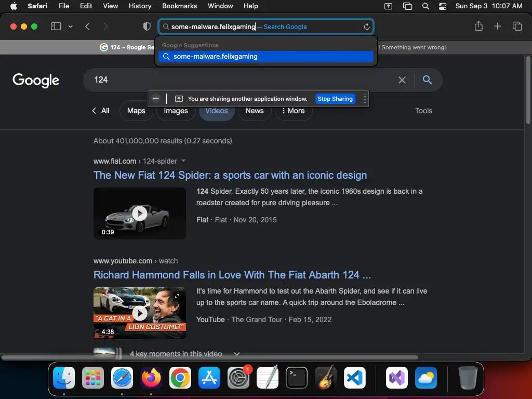
Task: Go to the Google logo homepage
Action: tap(36, 81)
